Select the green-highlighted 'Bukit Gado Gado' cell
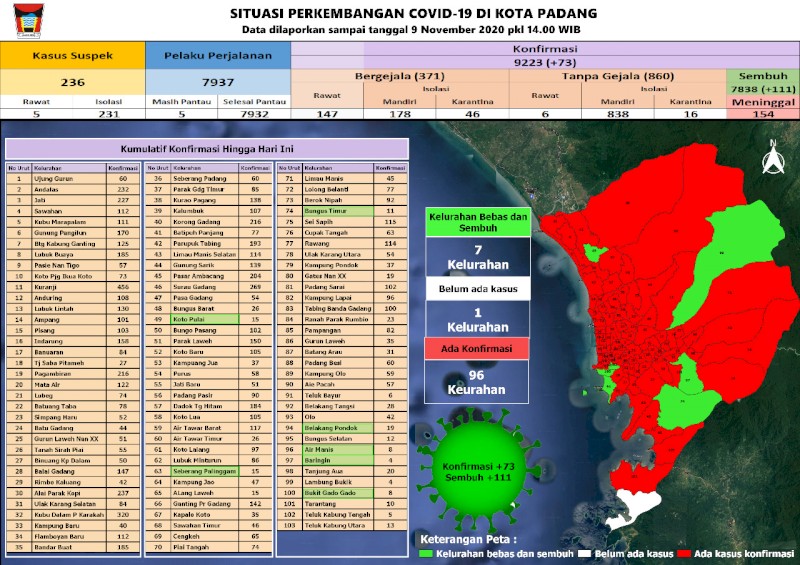Screen dimensions: 800x565 pyautogui.click(x=338, y=493)
